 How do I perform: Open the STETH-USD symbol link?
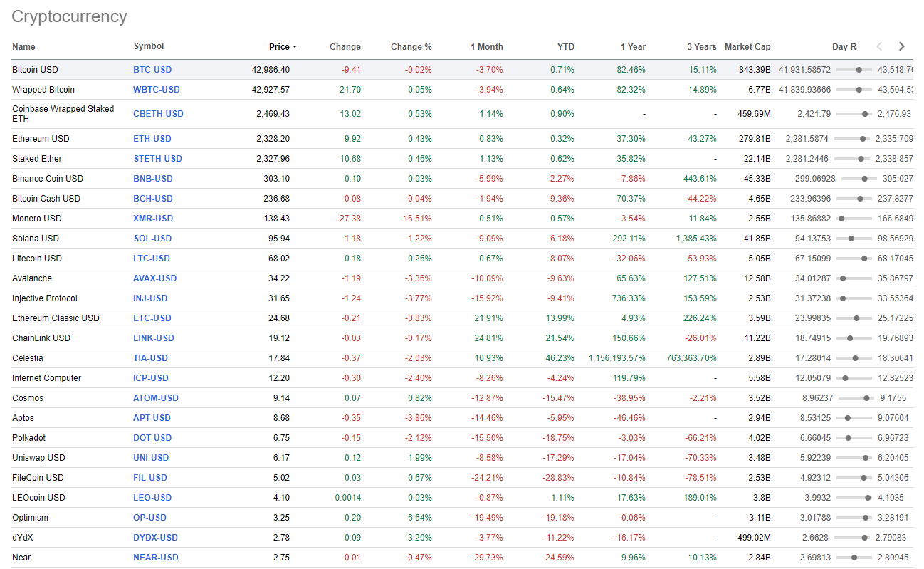point(157,159)
